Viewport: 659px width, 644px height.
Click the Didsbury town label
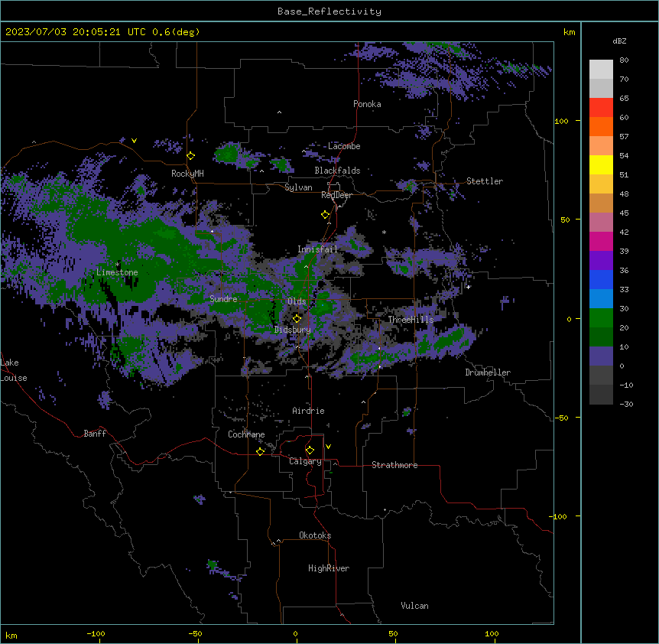pyautogui.click(x=293, y=330)
